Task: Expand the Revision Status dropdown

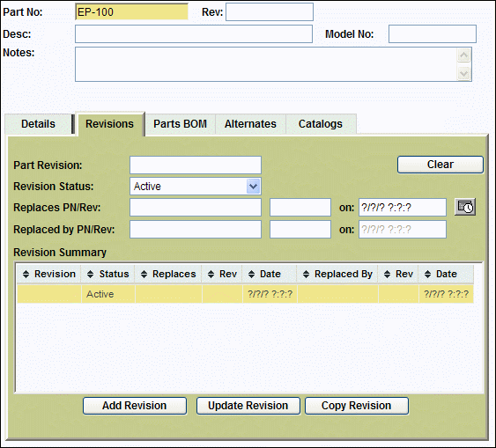Action: [x=253, y=186]
